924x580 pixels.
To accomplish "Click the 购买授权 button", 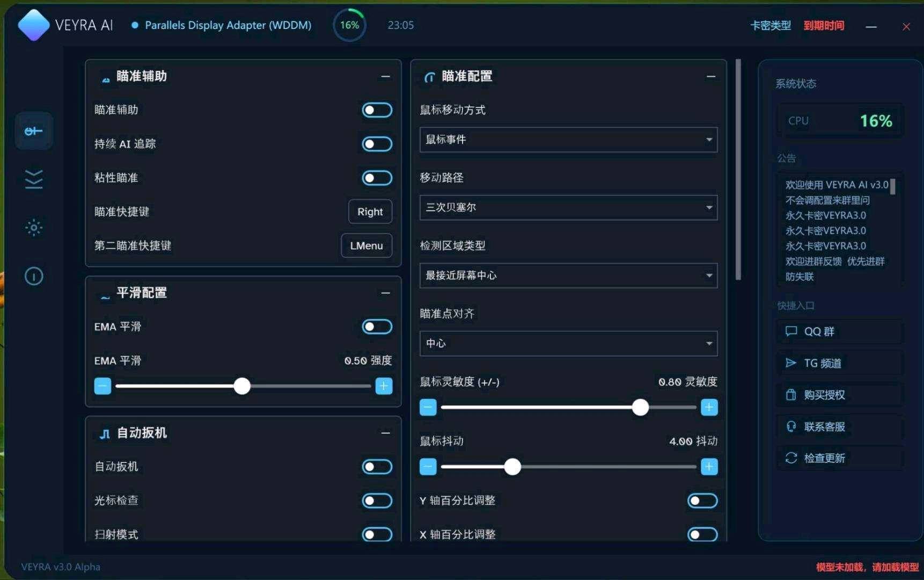I will (x=839, y=395).
